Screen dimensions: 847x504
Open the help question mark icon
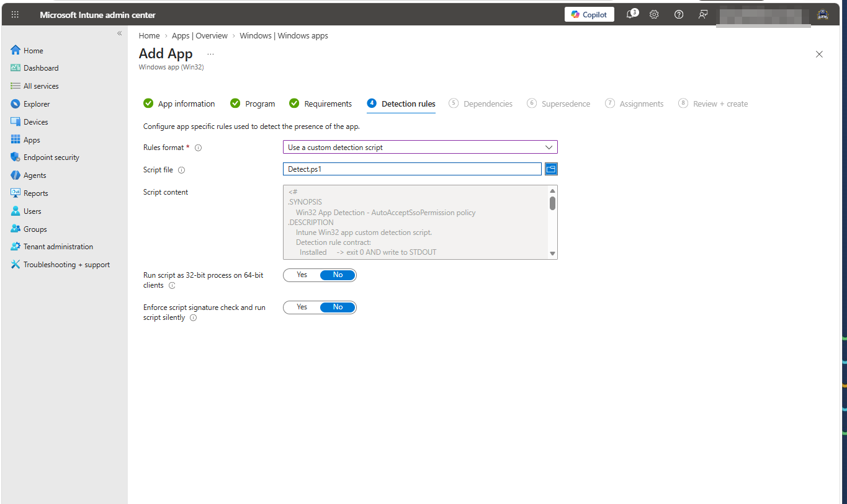[679, 15]
